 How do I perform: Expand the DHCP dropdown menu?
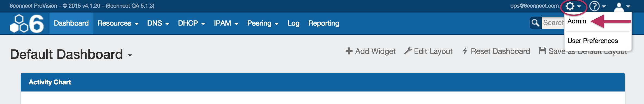[191, 23]
